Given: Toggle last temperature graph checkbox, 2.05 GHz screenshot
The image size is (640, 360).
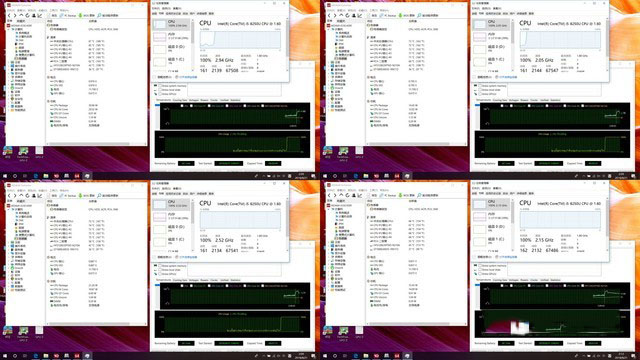Looking at the screenshot, I should [x=583, y=106].
